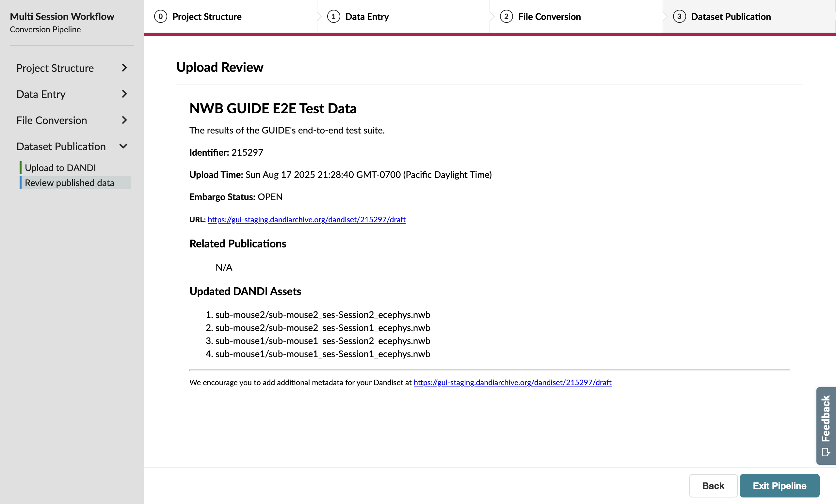Select Review published data page
The width and height of the screenshot is (836, 504).
tap(75, 183)
